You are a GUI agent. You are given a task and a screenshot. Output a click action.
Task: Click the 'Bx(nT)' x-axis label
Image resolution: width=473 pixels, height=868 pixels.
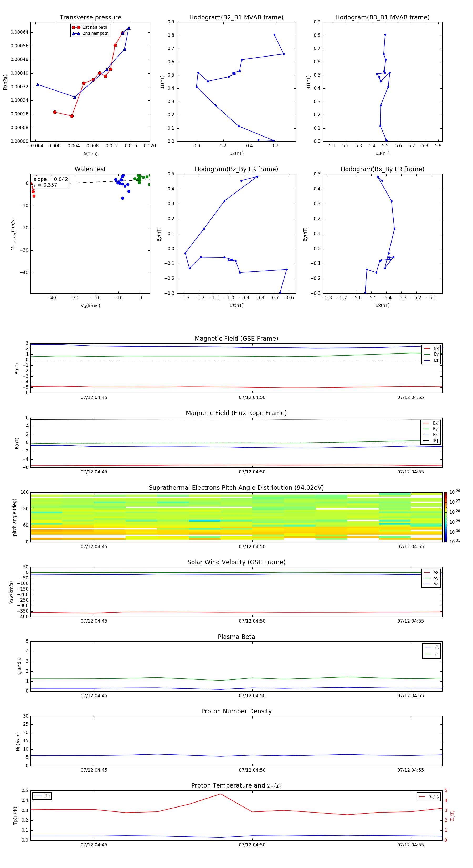point(382,305)
